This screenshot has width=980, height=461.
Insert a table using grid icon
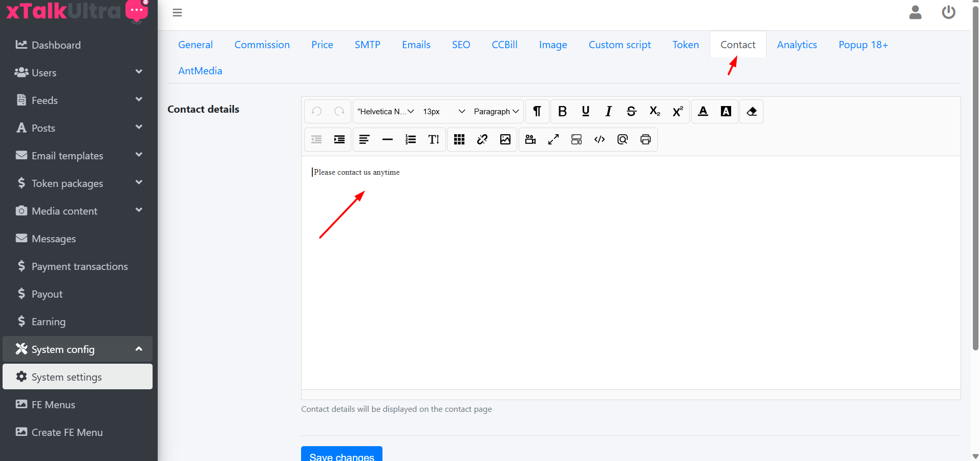(x=459, y=139)
